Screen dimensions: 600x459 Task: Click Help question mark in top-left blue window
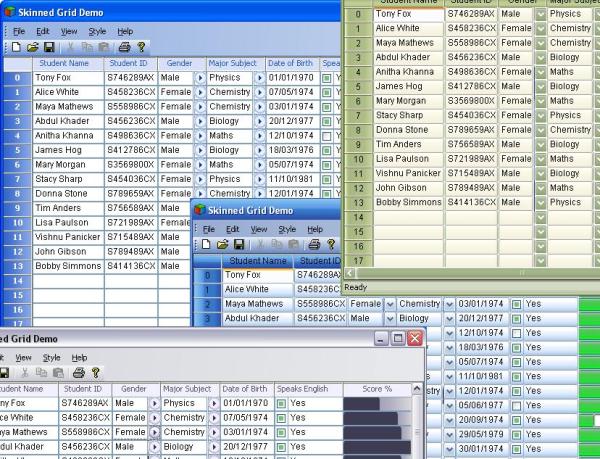[141, 47]
